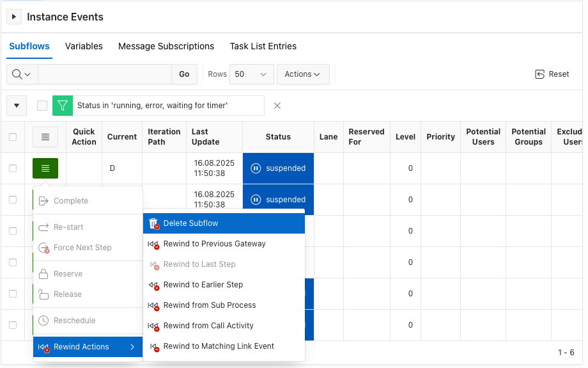Select Delete Subflow in the submenu
588x368 pixels.
(224, 223)
